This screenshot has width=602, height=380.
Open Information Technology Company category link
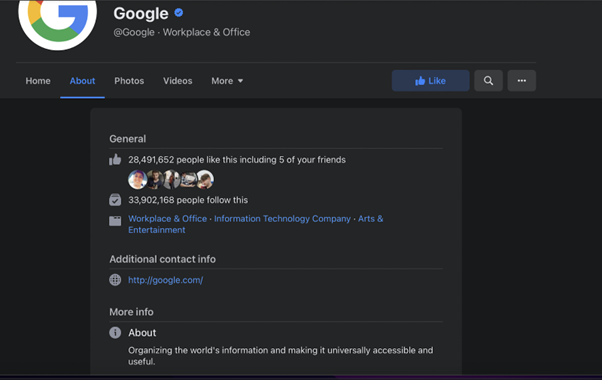pos(282,219)
